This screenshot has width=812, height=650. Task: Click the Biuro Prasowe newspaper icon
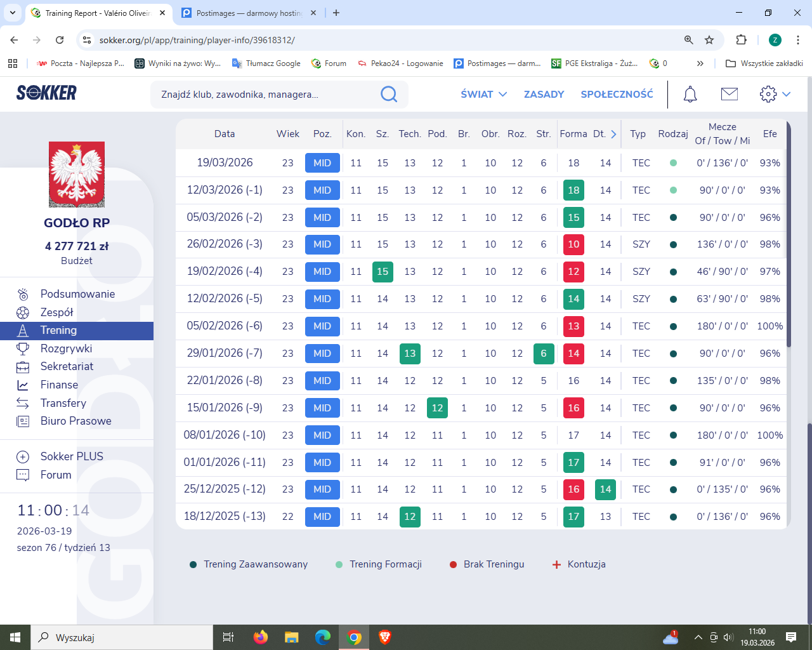(23, 421)
